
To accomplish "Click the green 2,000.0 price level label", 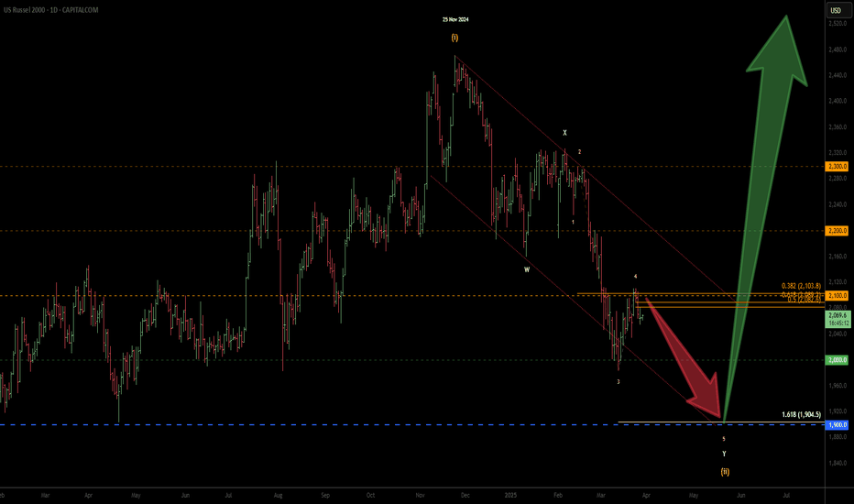I will pyautogui.click(x=838, y=360).
